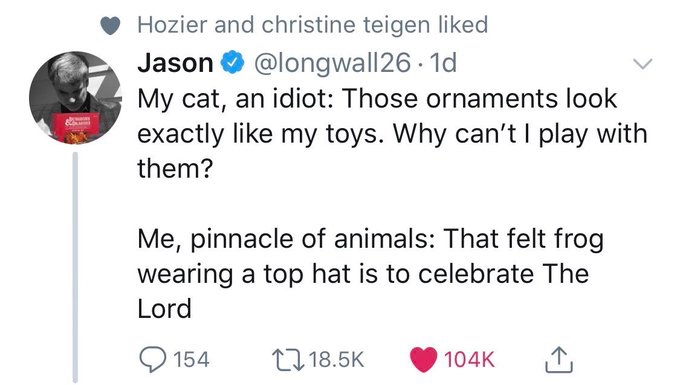The height and width of the screenshot is (385, 680).
Task: Tap the share upload icon
Action: (x=559, y=359)
